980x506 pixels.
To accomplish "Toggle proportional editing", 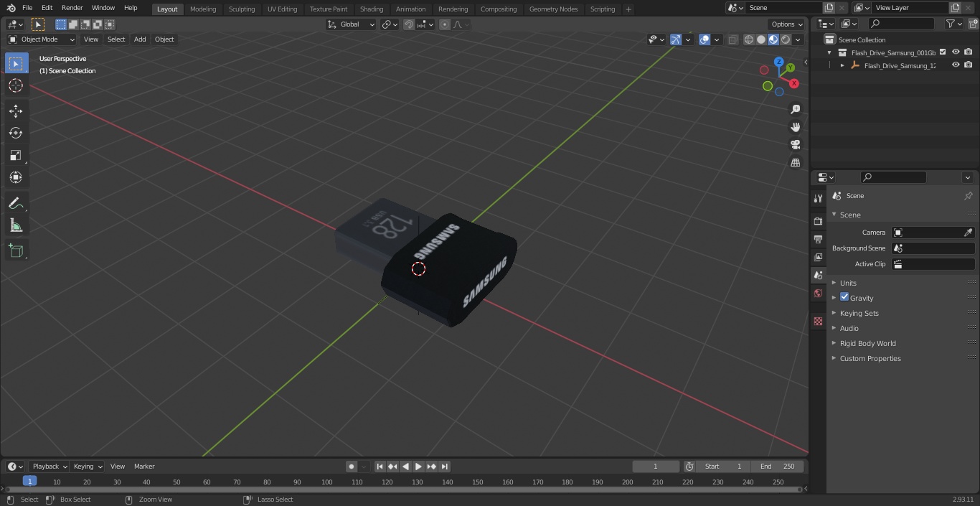I will pyautogui.click(x=445, y=24).
